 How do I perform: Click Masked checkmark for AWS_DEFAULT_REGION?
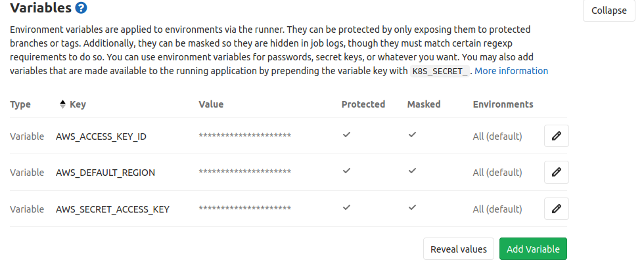point(412,171)
